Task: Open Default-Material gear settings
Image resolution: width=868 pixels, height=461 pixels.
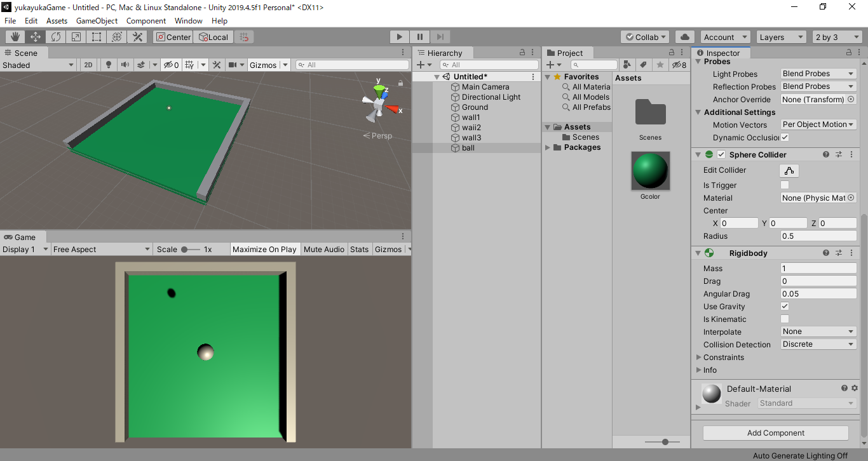Action: (x=855, y=388)
